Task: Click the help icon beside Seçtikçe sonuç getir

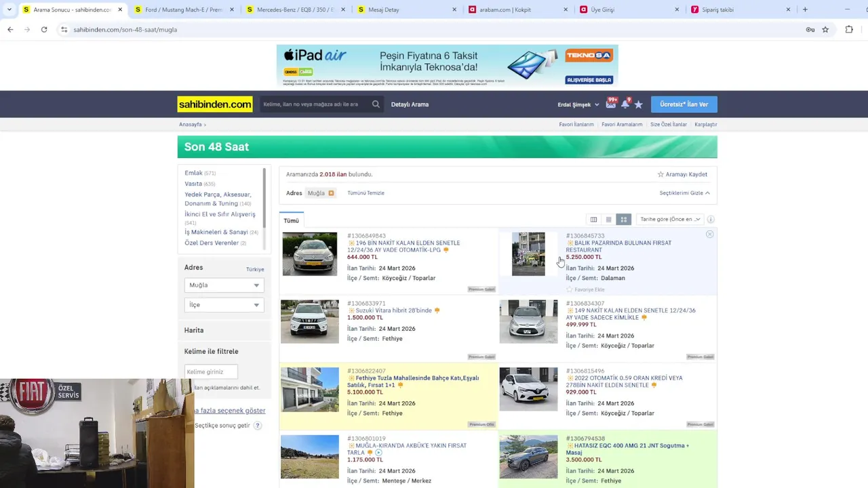Action: 258,426
